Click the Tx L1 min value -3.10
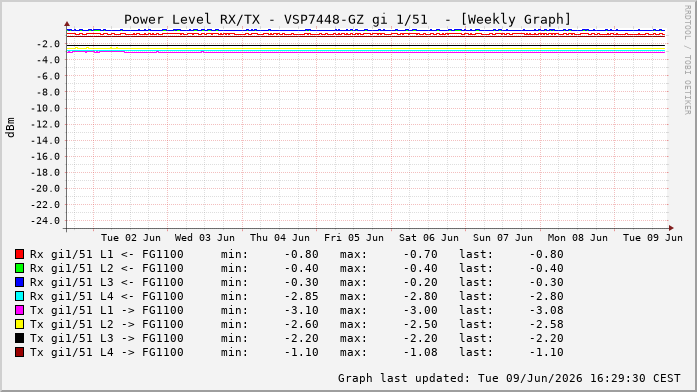 (x=301, y=310)
